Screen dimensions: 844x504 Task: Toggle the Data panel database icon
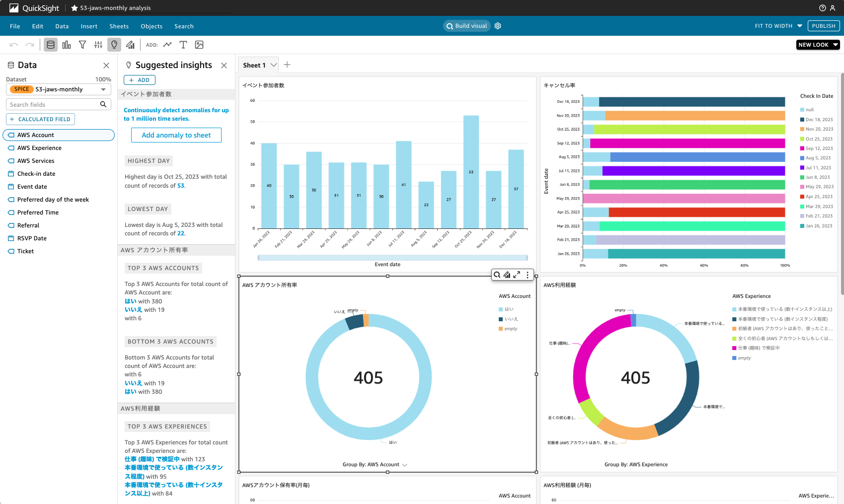coord(51,45)
